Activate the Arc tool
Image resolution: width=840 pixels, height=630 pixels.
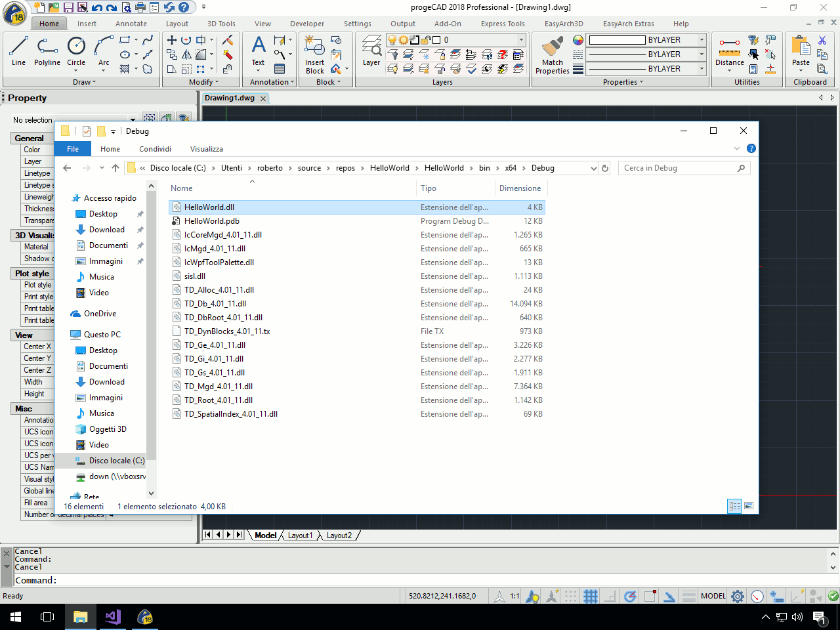coord(104,51)
